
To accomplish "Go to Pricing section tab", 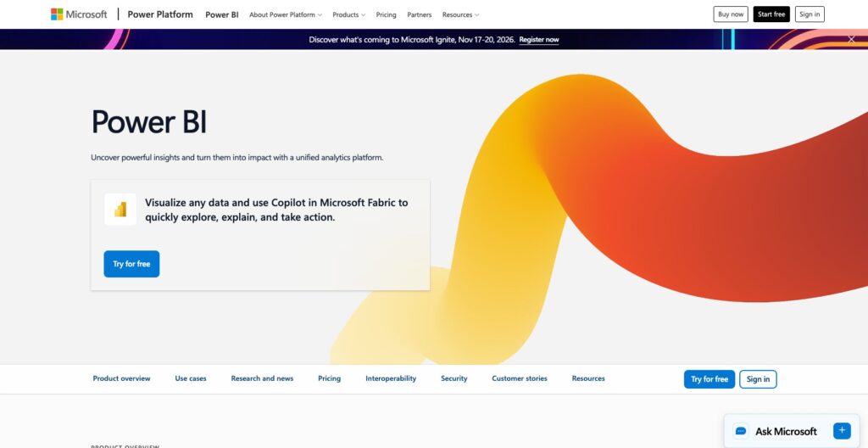I will pyautogui.click(x=329, y=378).
